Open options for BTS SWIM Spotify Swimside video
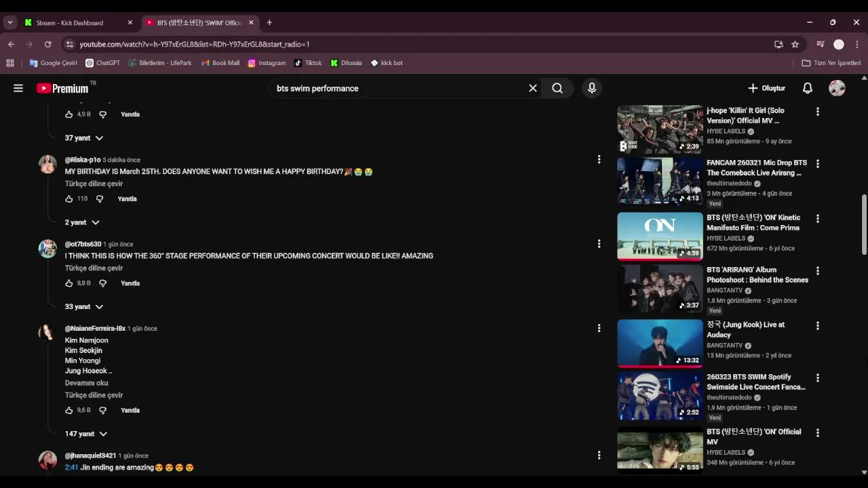 [818, 378]
